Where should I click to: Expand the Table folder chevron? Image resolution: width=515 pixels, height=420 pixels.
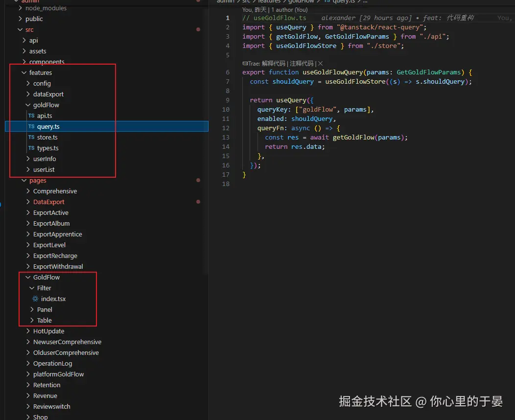click(32, 321)
